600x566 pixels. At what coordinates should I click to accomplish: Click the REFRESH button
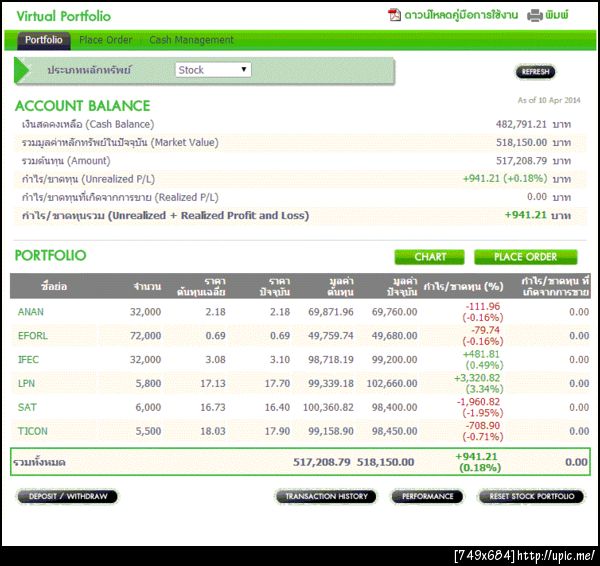(x=535, y=72)
